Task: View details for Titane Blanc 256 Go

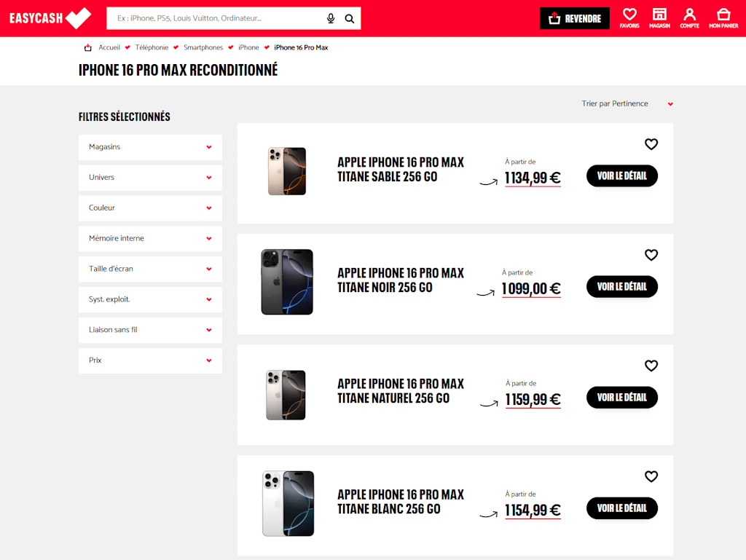Action: [622, 508]
